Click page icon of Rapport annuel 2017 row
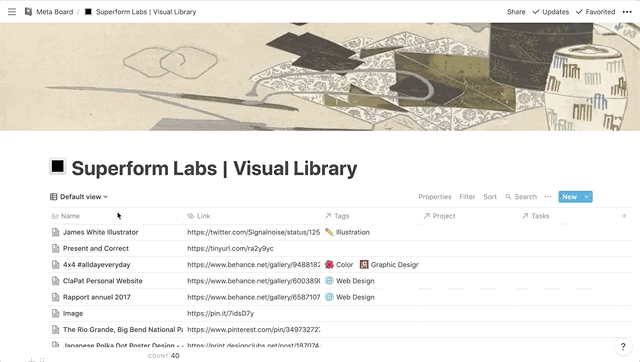The image size is (640, 362). [x=56, y=297]
